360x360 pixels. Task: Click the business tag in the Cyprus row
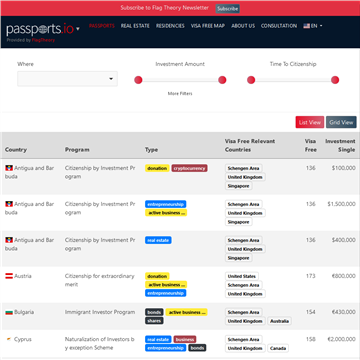[x=185, y=339]
